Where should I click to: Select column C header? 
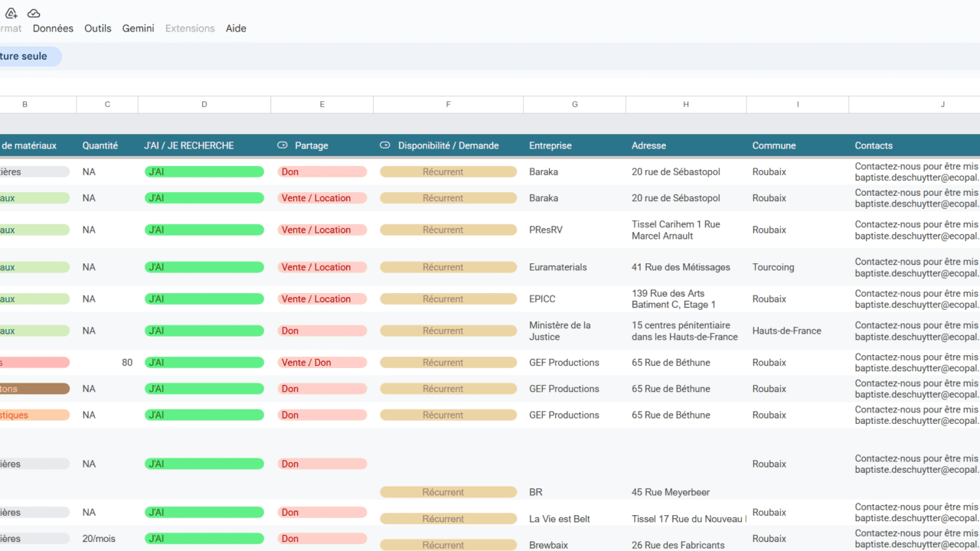(107, 104)
